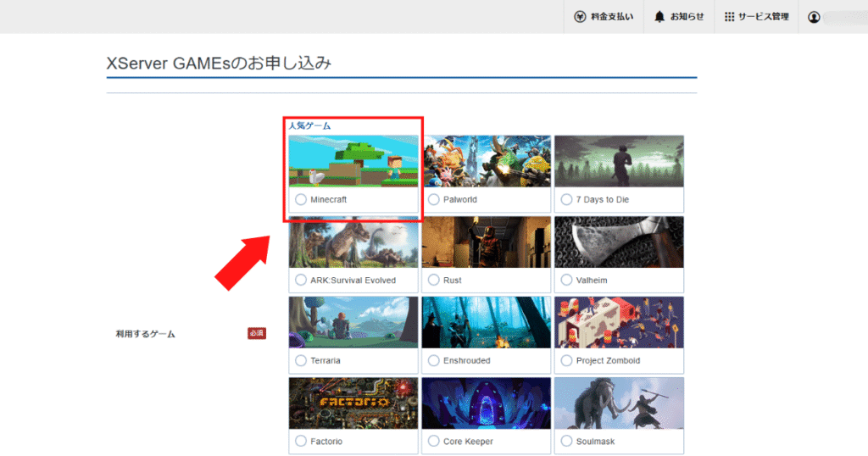Select the Rust radio button
Screen dimensions: 868x456
(433, 280)
